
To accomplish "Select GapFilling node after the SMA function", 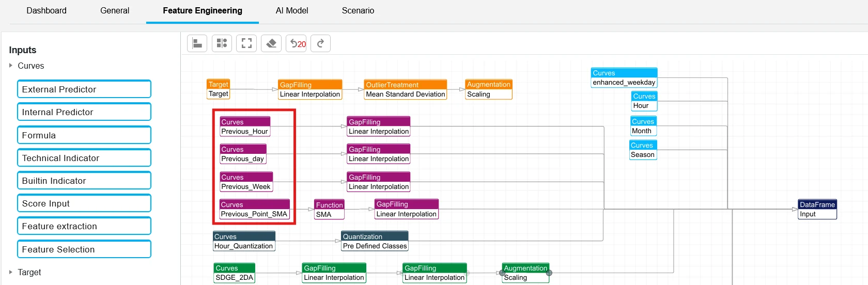I will point(407,209).
